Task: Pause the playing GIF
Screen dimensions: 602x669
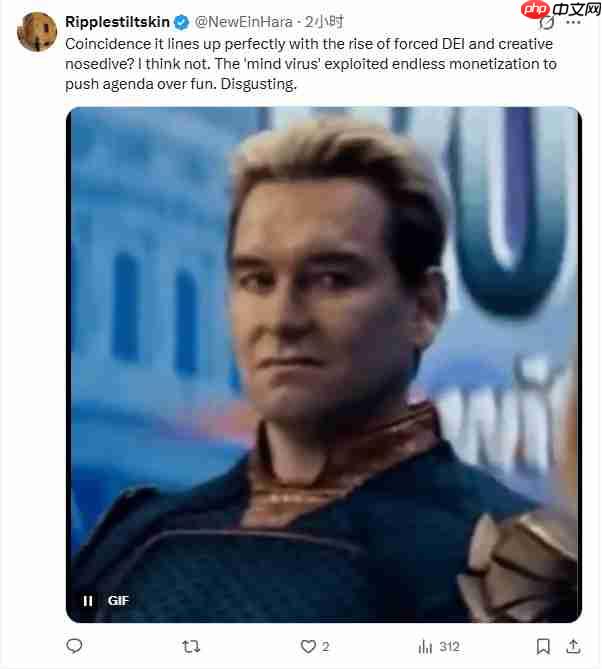Action: 88,601
